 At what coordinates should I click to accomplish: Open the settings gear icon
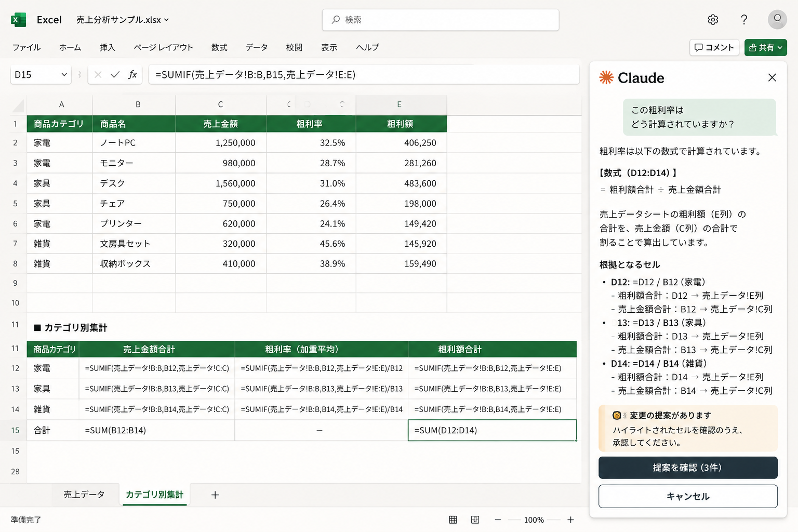pyautogui.click(x=713, y=20)
